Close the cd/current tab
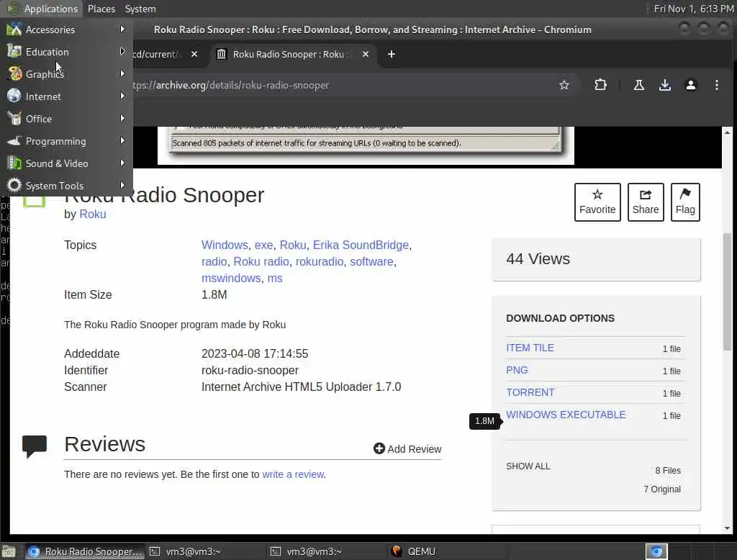Screen dimensions: 737x560 click(194, 54)
